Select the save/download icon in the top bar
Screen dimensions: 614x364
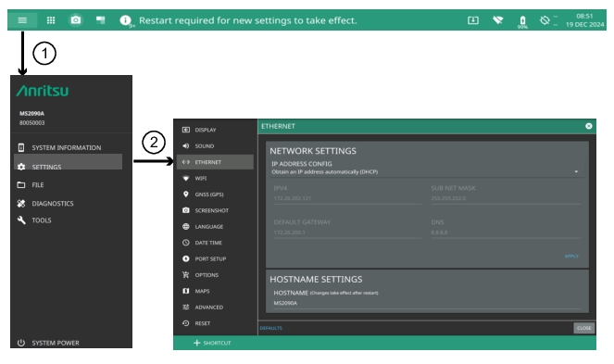click(x=473, y=20)
